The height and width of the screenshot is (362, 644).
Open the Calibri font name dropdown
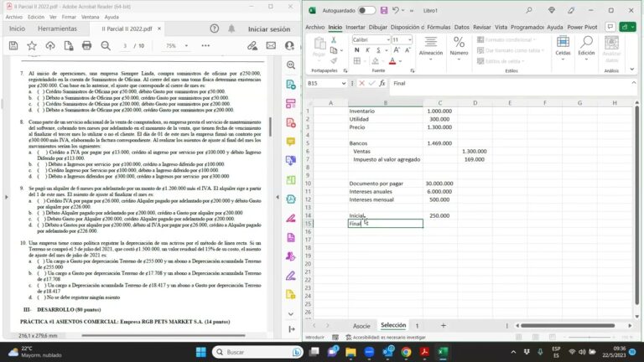point(387,39)
